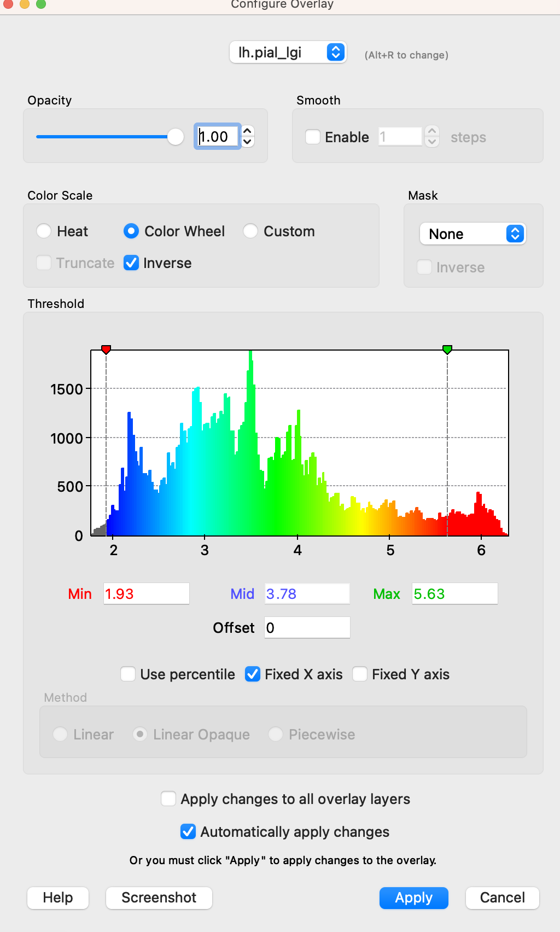Toggle the Inverse checkbox under Mask

(x=424, y=267)
